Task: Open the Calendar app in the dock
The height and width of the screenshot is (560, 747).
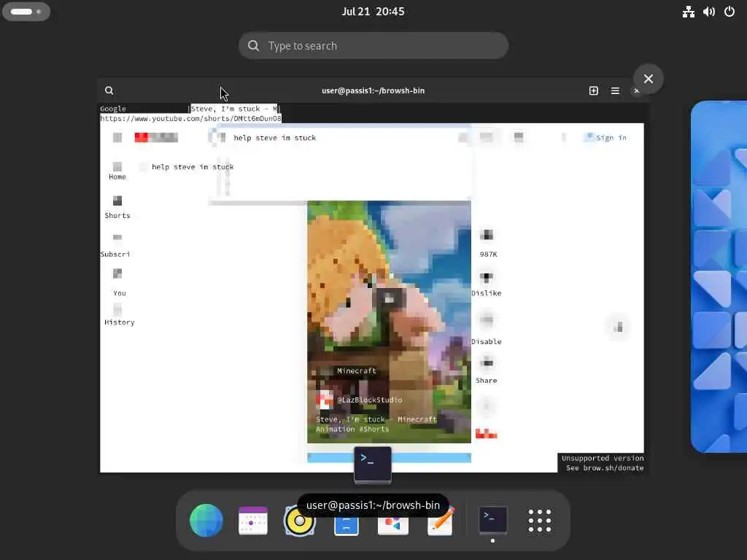Action: pos(253,520)
